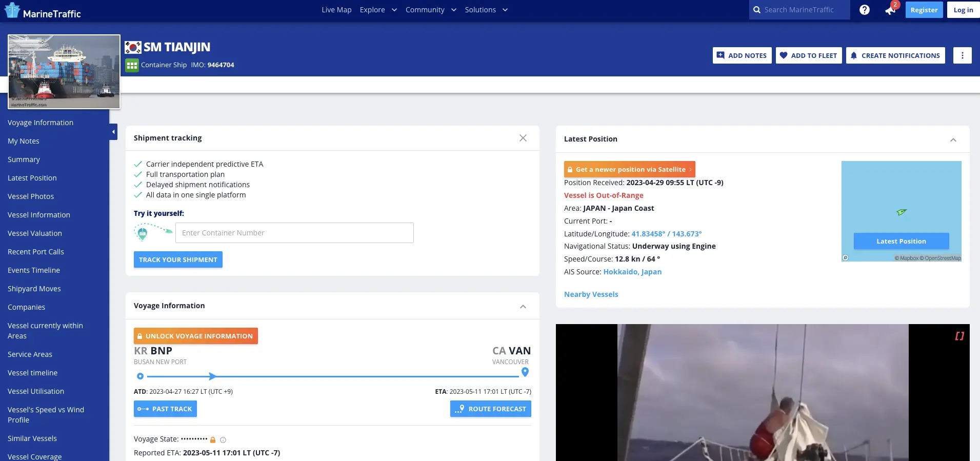Click ADD NOTES button
The image size is (980, 461).
coord(742,55)
